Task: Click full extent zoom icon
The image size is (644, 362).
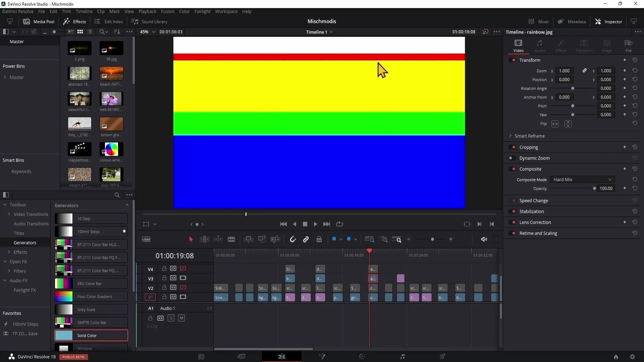Action: pyautogui.click(x=369, y=239)
